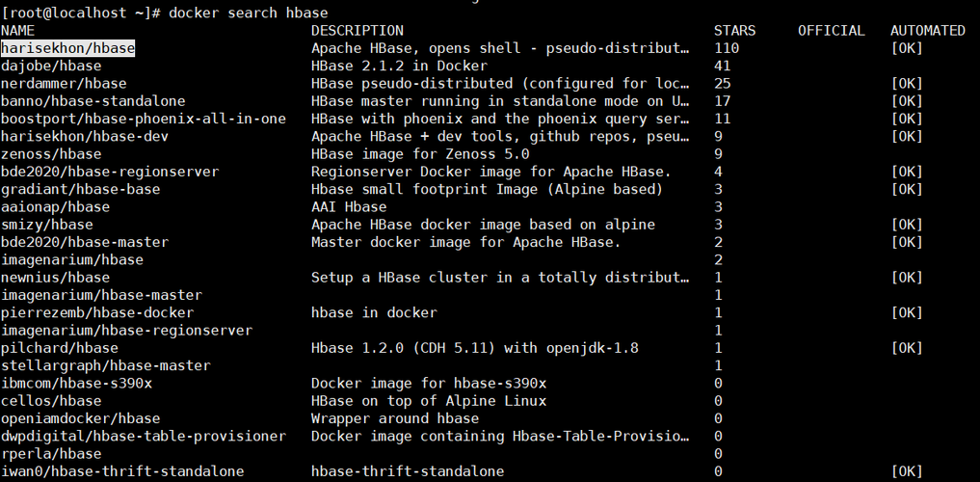Click the OFFICIAL column header
Viewport: 980px width, 482px height.
pyautogui.click(x=832, y=31)
